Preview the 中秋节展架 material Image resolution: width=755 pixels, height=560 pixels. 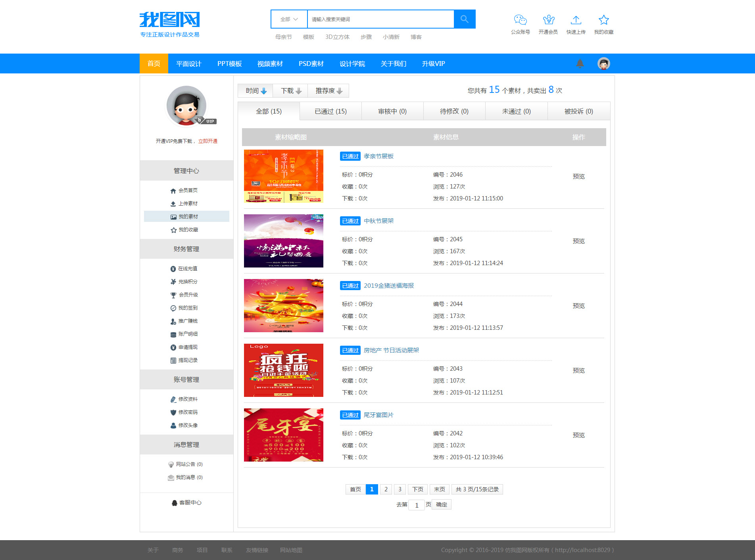pos(578,241)
